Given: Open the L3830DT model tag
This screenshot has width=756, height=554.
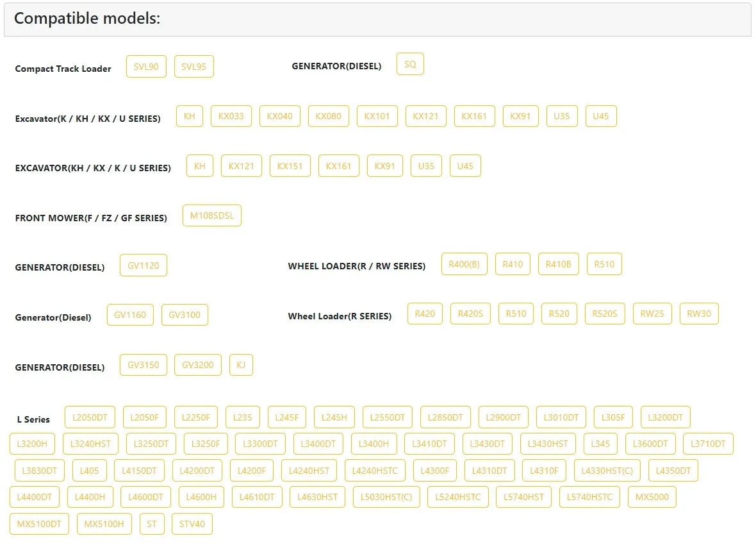Looking at the screenshot, I should [x=40, y=471].
